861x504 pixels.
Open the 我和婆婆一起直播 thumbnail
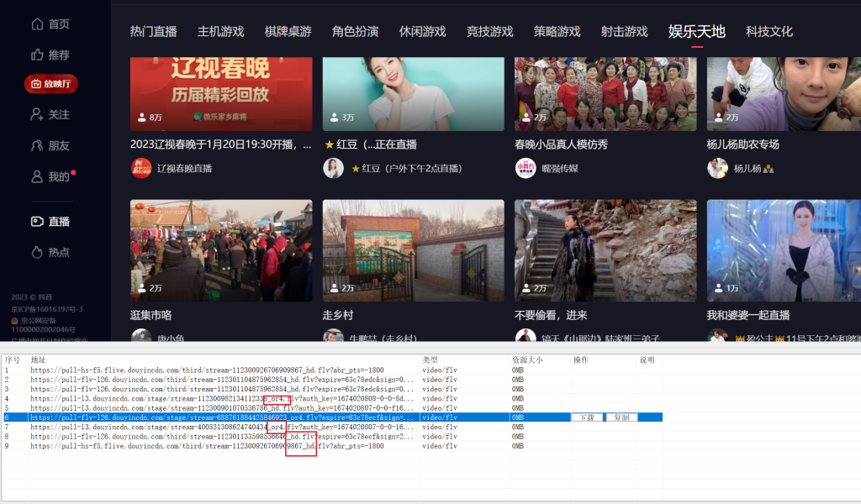click(784, 250)
